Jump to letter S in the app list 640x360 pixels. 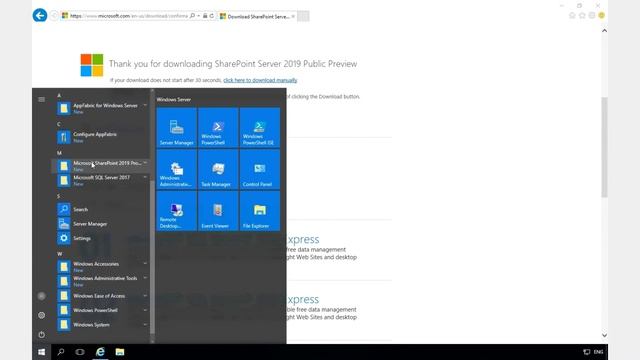(59, 196)
